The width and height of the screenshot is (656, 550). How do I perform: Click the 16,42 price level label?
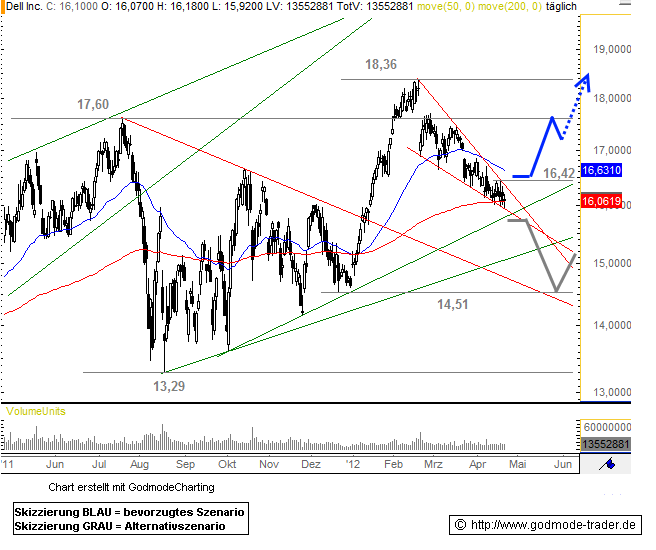tap(559, 173)
